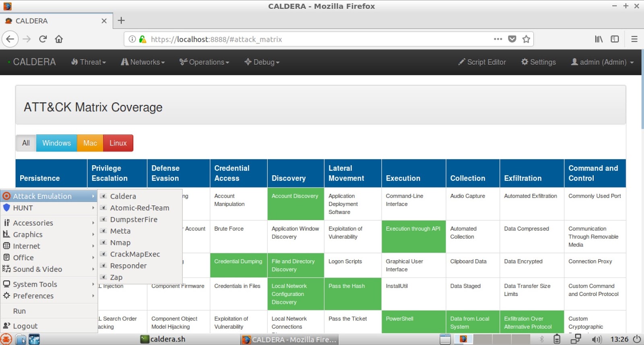
Task: Open the Script Editor link
Action: click(482, 62)
